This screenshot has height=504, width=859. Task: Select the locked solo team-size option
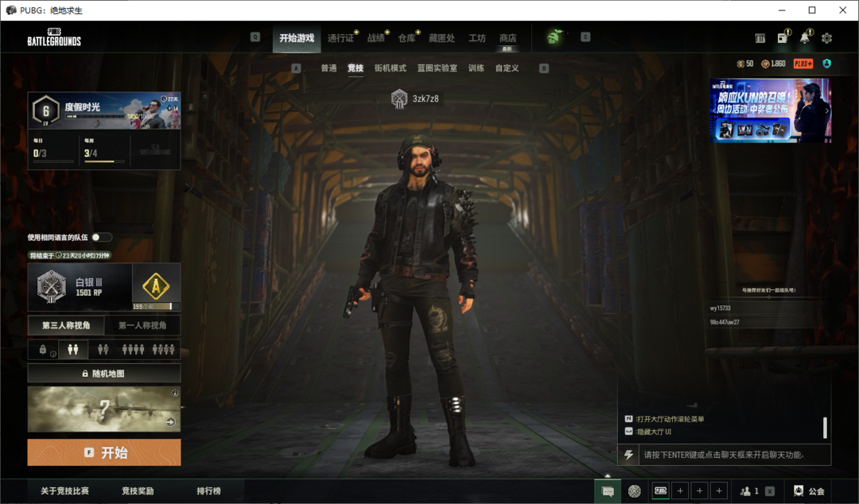[43, 350]
